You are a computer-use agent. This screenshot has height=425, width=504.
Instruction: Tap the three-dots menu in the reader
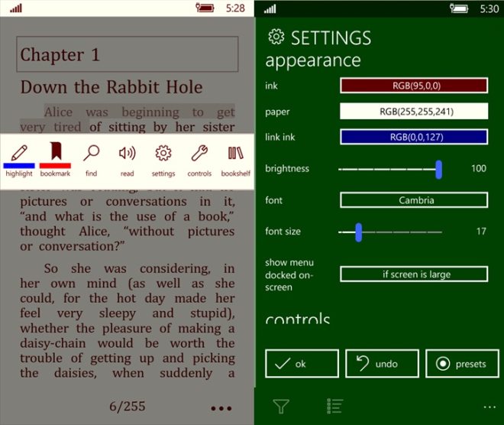tap(221, 408)
